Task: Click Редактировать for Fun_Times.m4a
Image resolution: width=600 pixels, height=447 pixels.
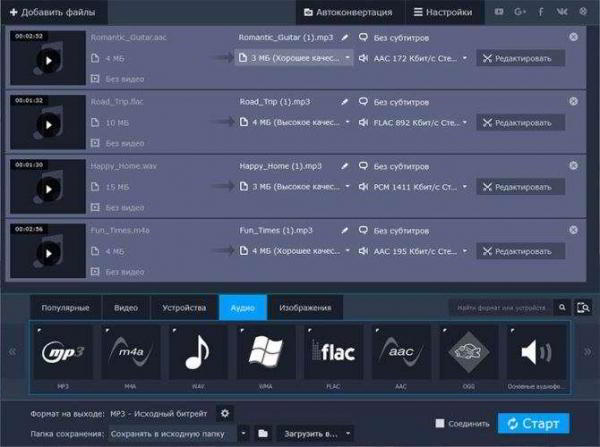Action: click(x=520, y=251)
